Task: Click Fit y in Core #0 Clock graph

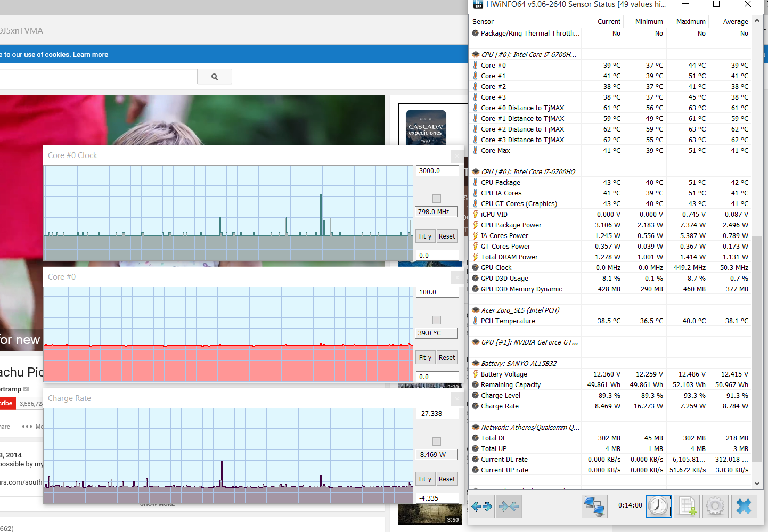Action: pyautogui.click(x=425, y=236)
